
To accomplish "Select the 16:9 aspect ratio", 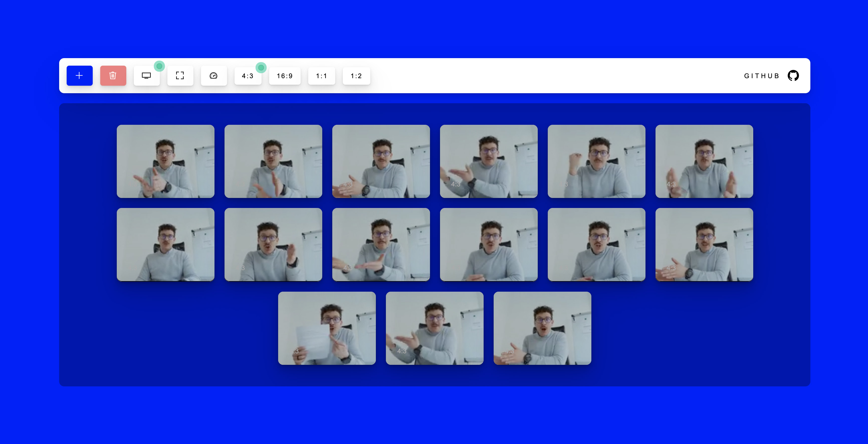I will click(285, 76).
